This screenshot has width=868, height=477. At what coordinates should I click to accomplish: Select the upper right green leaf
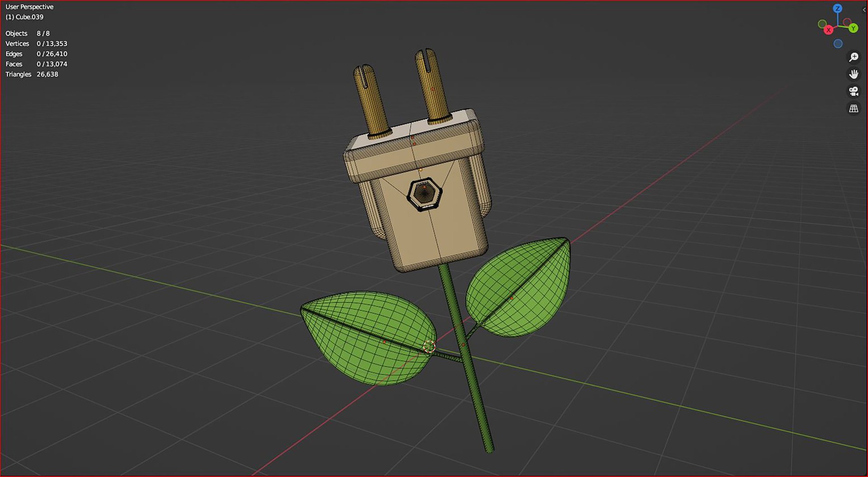[x=519, y=287]
